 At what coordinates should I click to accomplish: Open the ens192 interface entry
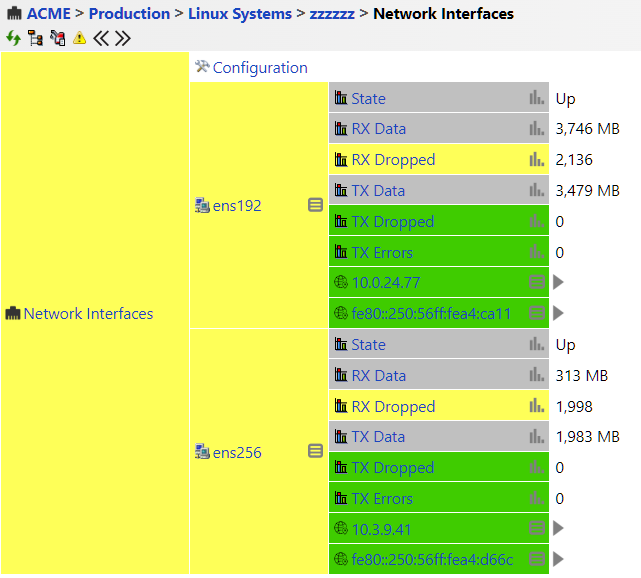237,206
